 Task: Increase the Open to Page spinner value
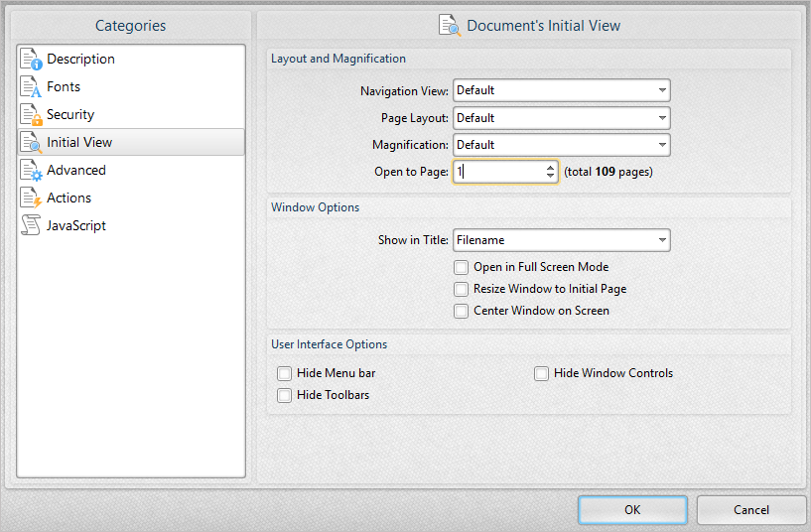[551, 167]
